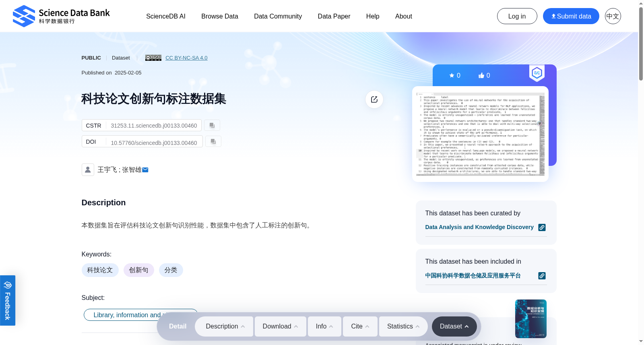Viewport: 644px width, 345px height.
Task: Copy the DOI identifier
Action: tap(213, 141)
